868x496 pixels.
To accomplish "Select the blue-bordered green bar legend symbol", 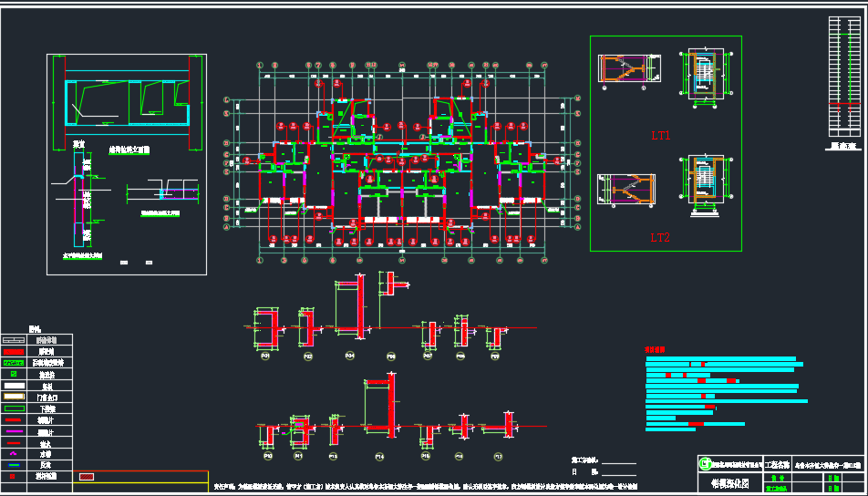I will pos(14,465).
